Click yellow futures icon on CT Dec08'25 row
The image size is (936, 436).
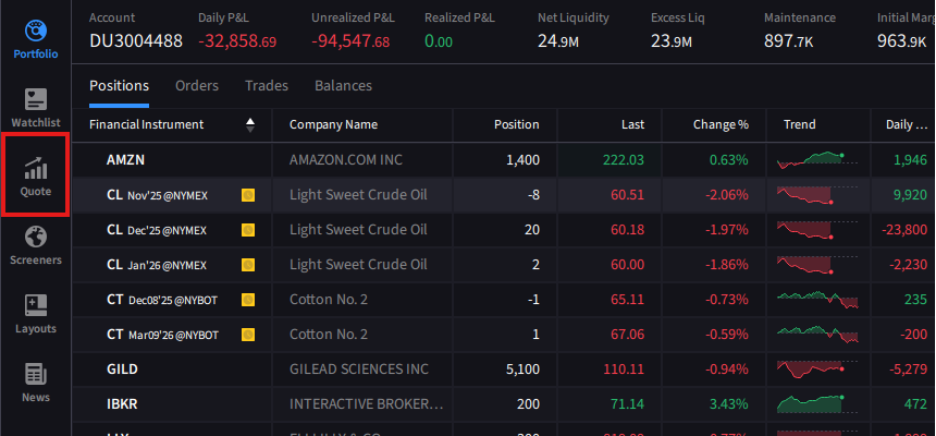(x=248, y=300)
